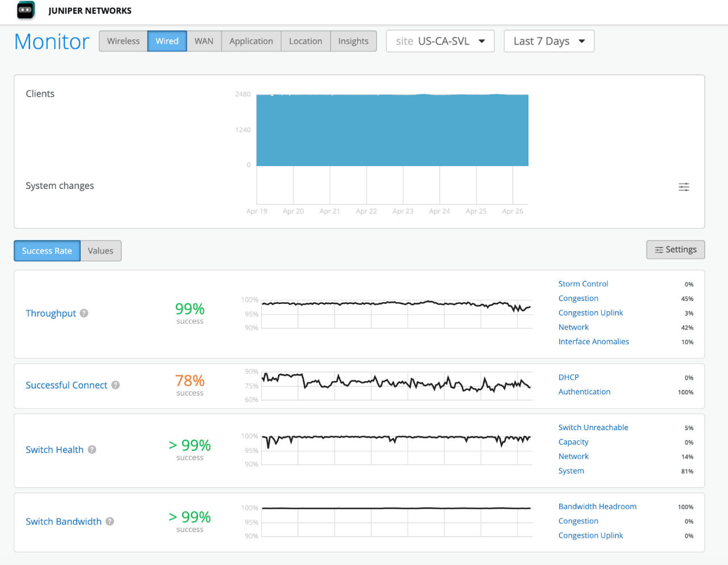This screenshot has height=565, width=728.
Task: Select the Success Rate toggle
Action: coord(47,250)
